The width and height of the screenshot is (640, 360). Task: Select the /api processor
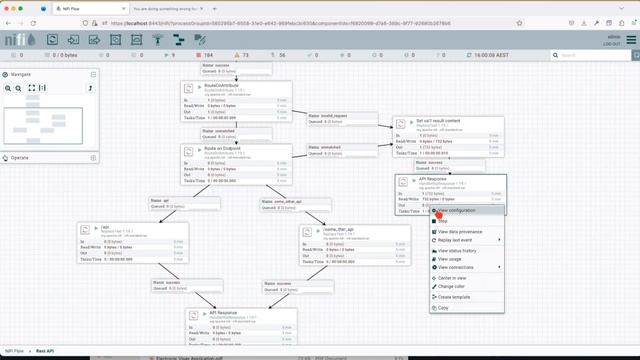[x=133, y=243]
